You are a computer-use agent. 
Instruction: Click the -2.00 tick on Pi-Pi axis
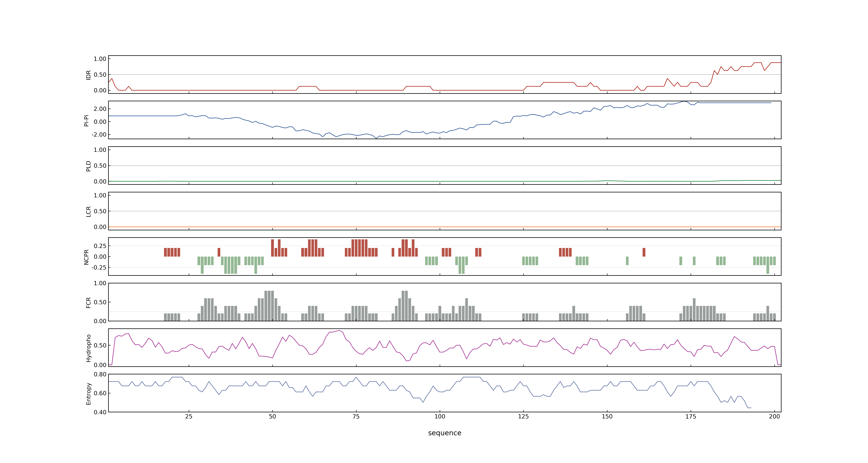click(99, 134)
